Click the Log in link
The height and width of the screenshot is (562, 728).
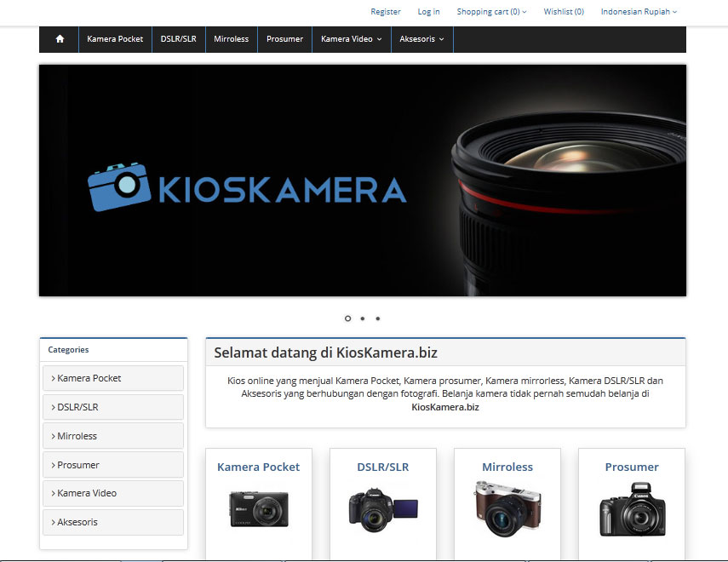point(428,12)
